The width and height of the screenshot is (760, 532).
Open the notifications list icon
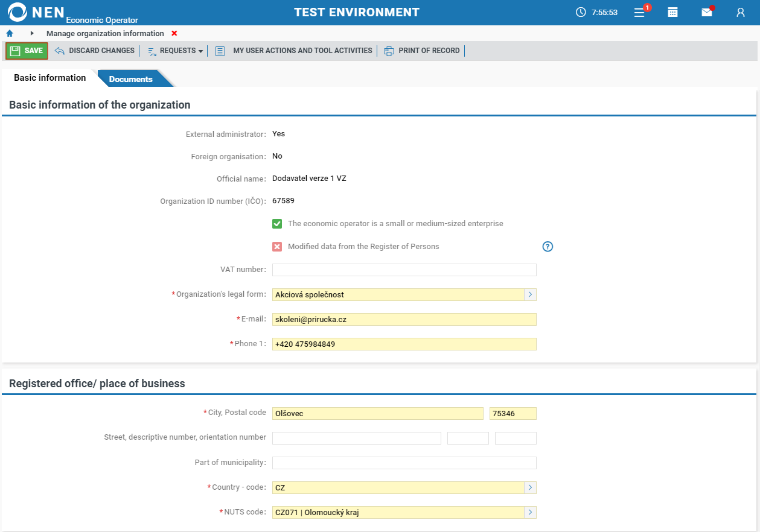pyautogui.click(x=640, y=12)
